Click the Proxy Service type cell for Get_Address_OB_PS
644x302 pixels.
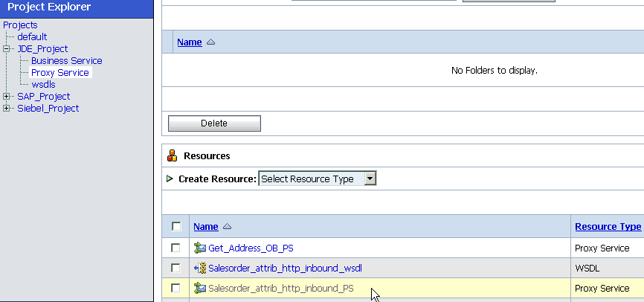[602, 248]
